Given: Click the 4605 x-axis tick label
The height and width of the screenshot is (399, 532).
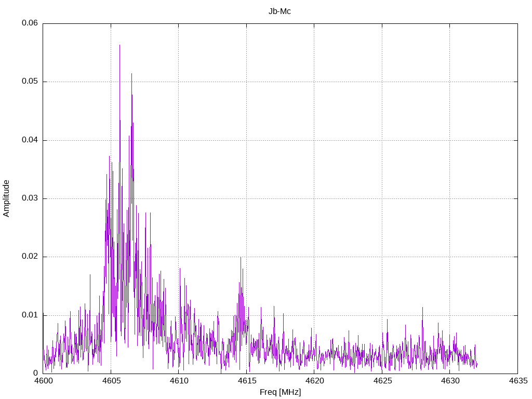Looking at the screenshot, I should pos(111,381).
